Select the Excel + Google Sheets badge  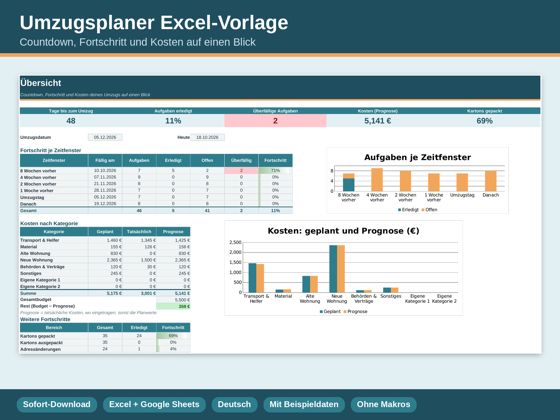(x=154, y=404)
